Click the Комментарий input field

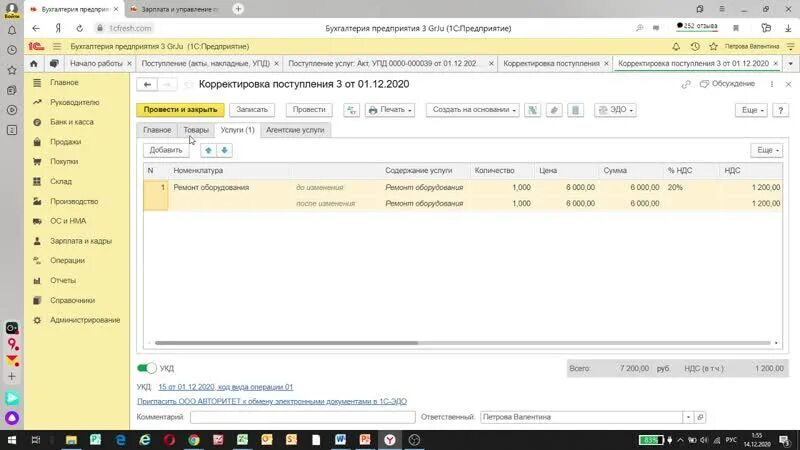(x=303, y=417)
